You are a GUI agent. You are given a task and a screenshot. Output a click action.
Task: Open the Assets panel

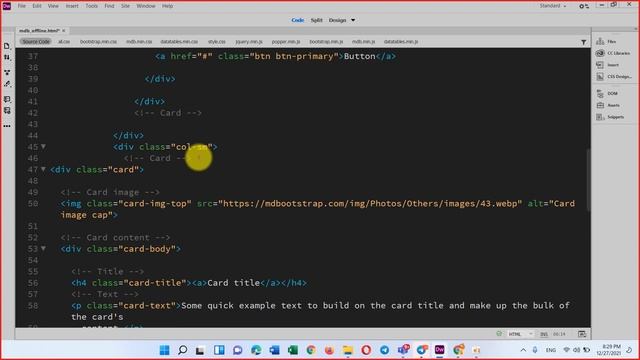(608, 105)
